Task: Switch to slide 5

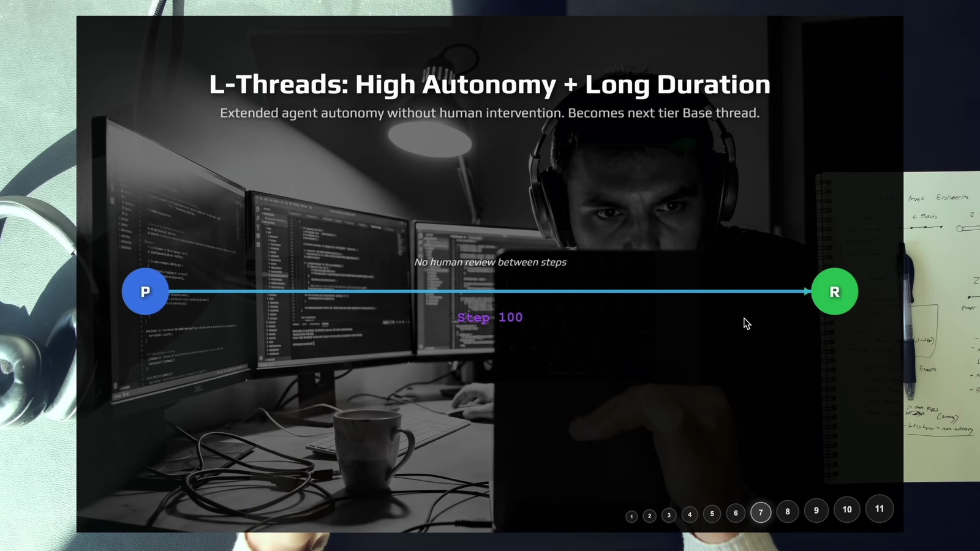Action: click(x=712, y=514)
